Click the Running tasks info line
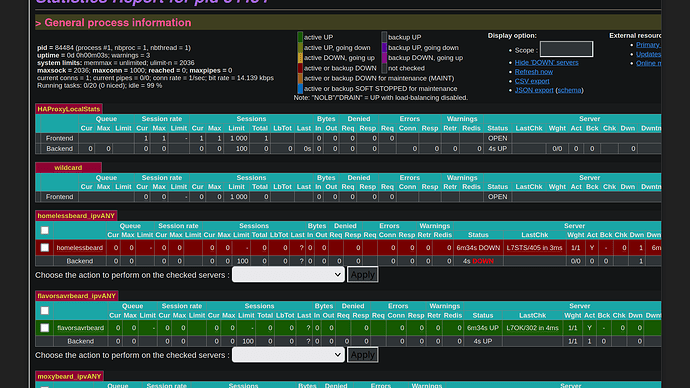690x388 pixels. pyautogui.click(x=99, y=85)
